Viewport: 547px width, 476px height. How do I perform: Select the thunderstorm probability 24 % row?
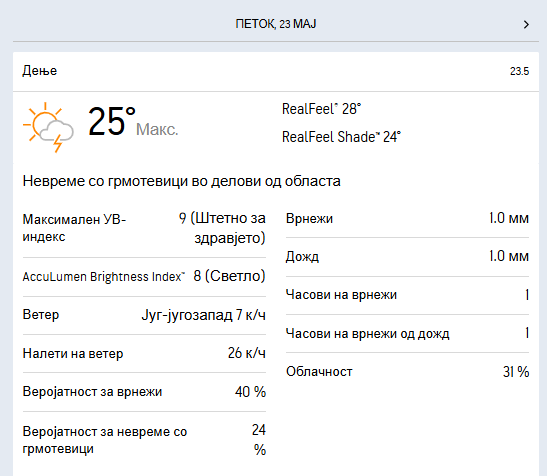(144, 440)
